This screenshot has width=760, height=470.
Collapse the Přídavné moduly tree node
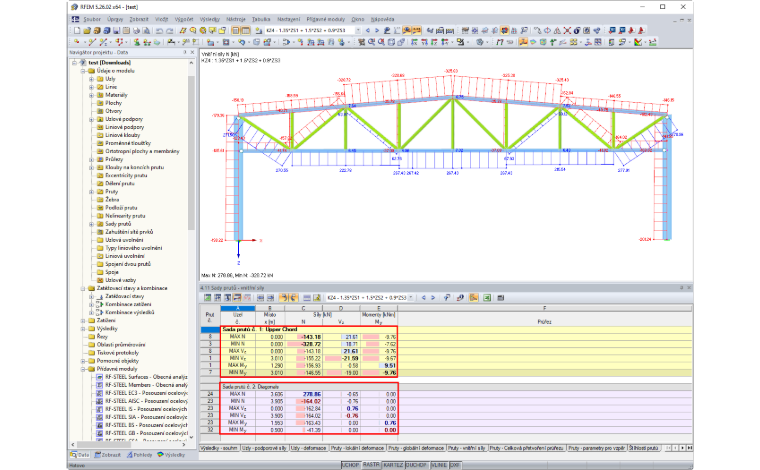pos(83,369)
